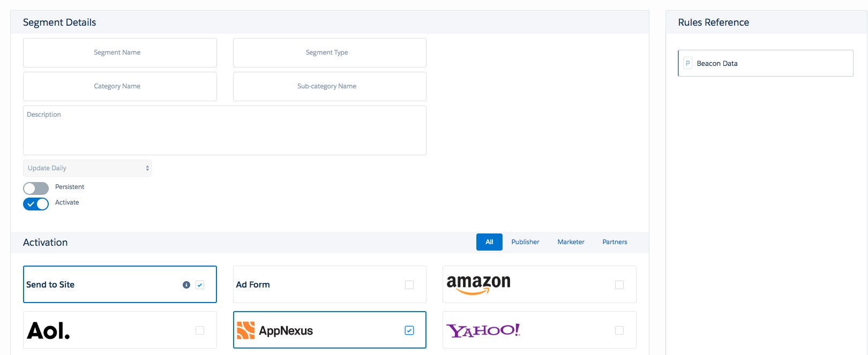Click the P icon next to Beacon Data
Screen dimensions: 868x355
[688, 63]
